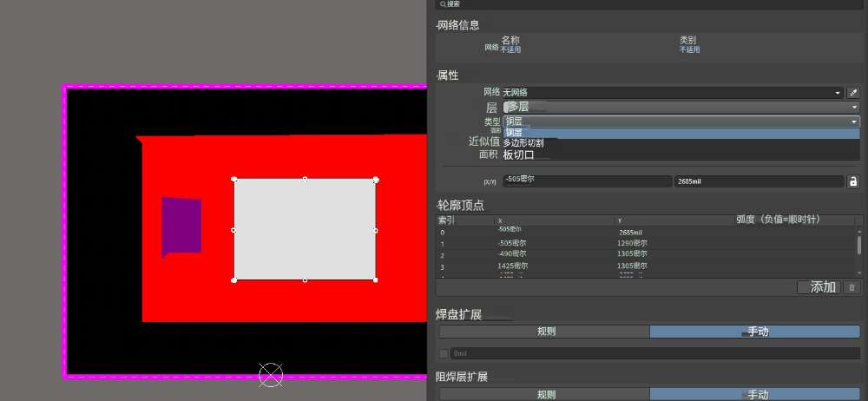868x401 pixels.
Task: Open the 不适用 link under 名称
Action: [510, 49]
